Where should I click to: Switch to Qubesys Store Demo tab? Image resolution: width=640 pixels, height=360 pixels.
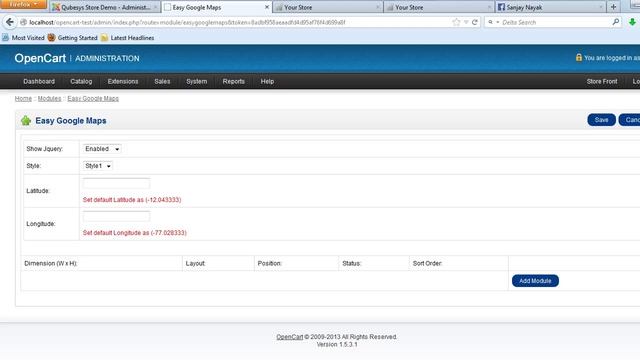[105, 7]
